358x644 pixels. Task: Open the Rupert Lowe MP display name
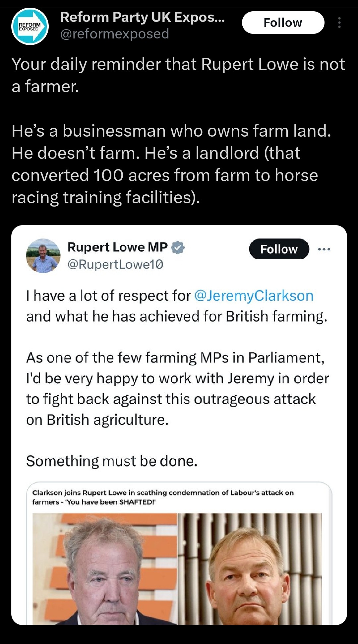pos(117,247)
